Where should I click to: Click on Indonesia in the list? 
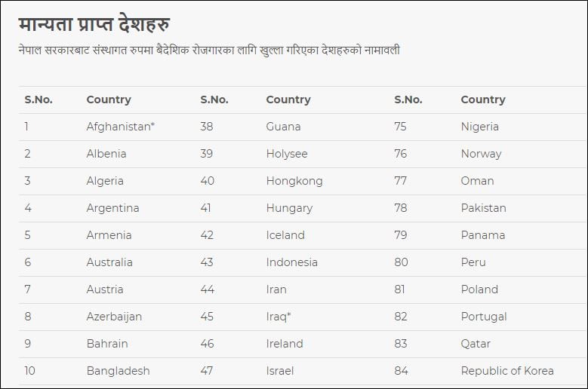click(x=291, y=262)
